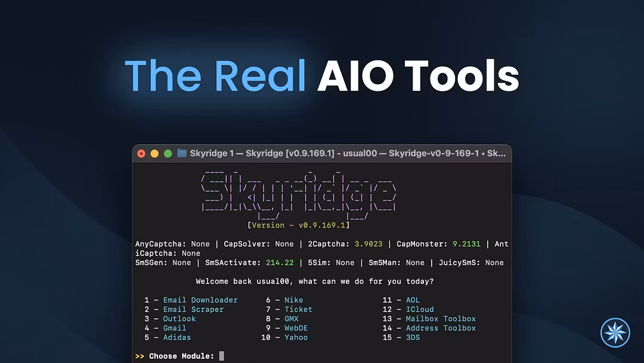
Task: Select the Adidas module
Action: (x=177, y=337)
